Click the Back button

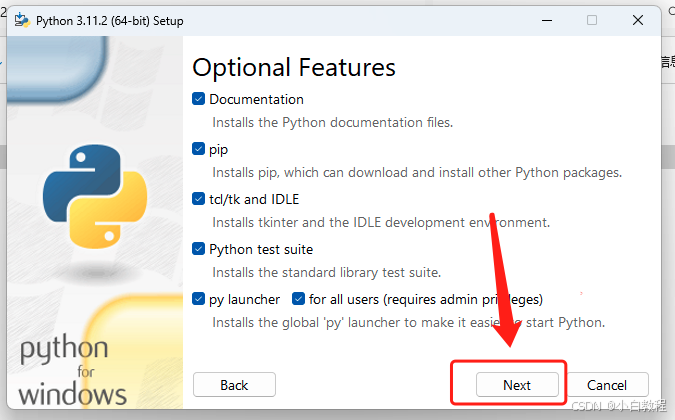coord(234,385)
